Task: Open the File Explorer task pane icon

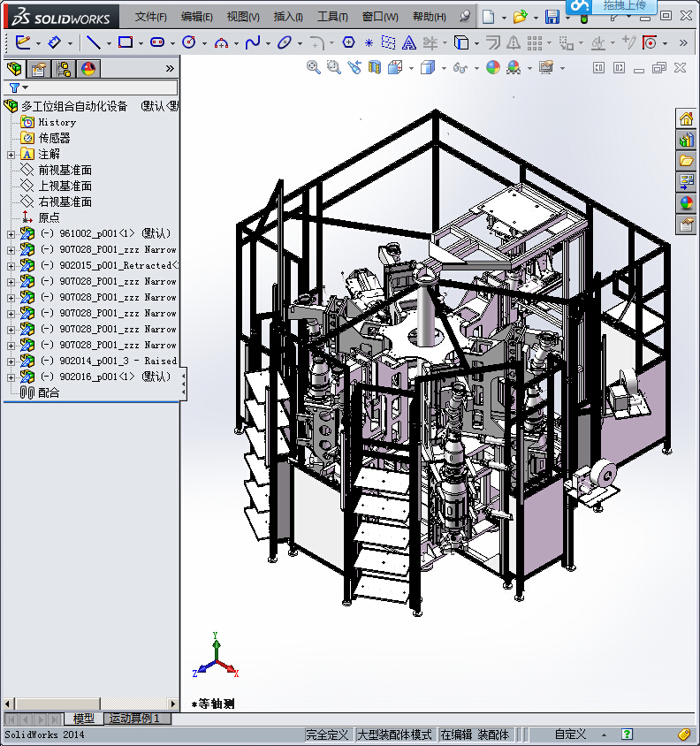Action: point(686,161)
